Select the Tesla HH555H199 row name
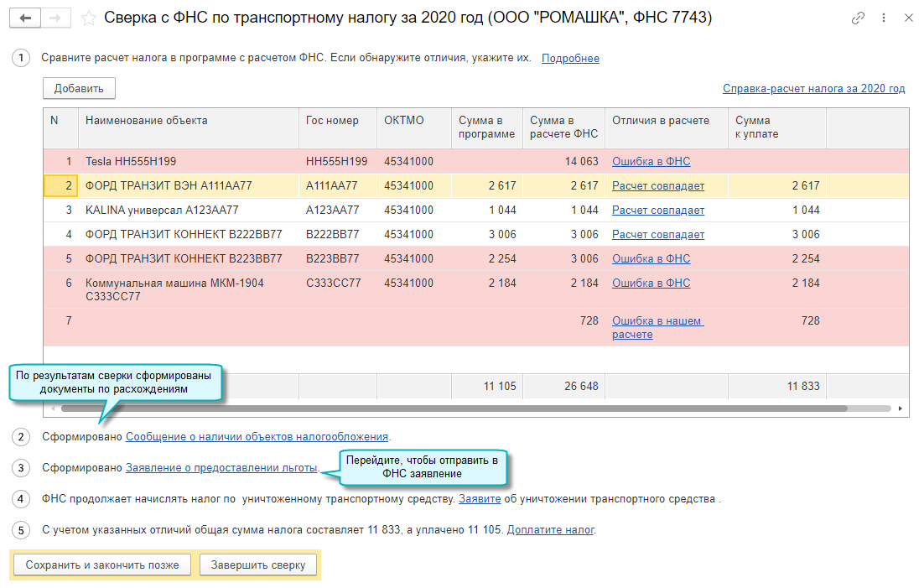This screenshot has width=924, height=588. [189, 162]
